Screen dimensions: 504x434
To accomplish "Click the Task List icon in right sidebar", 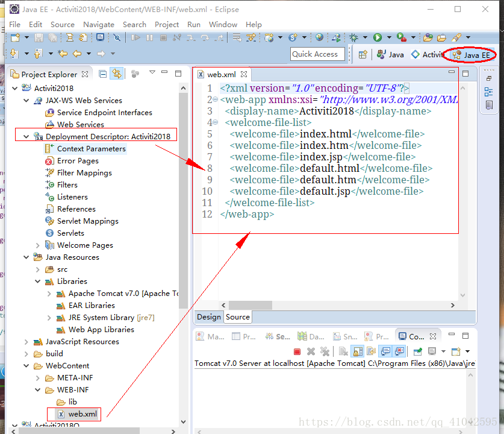I will tap(489, 105).
